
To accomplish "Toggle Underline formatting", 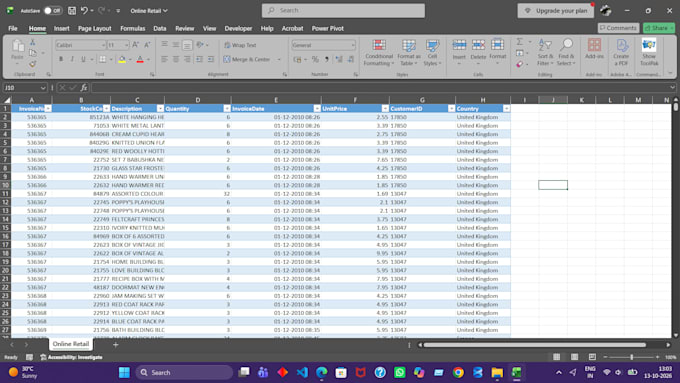I will tap(83, 59).
